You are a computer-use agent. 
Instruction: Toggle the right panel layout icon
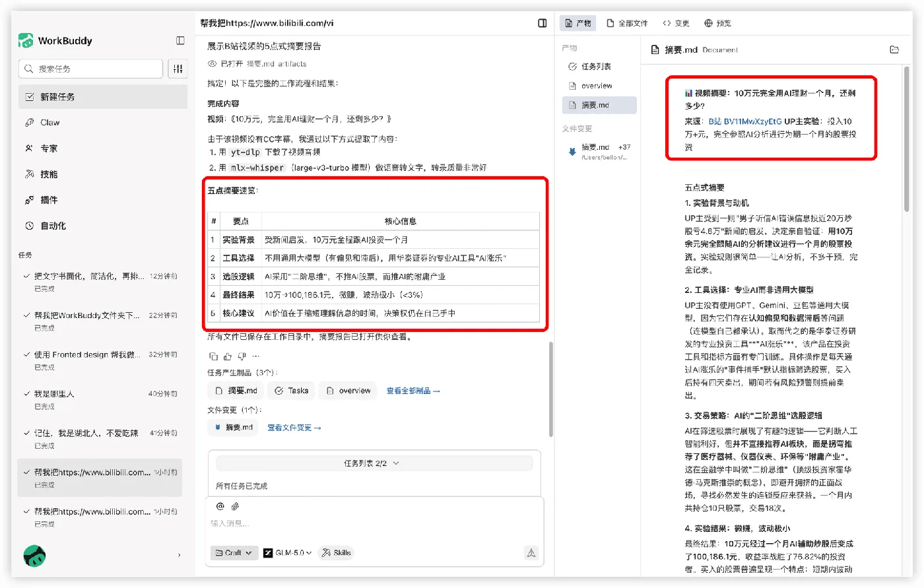click(x=543, y=23)
